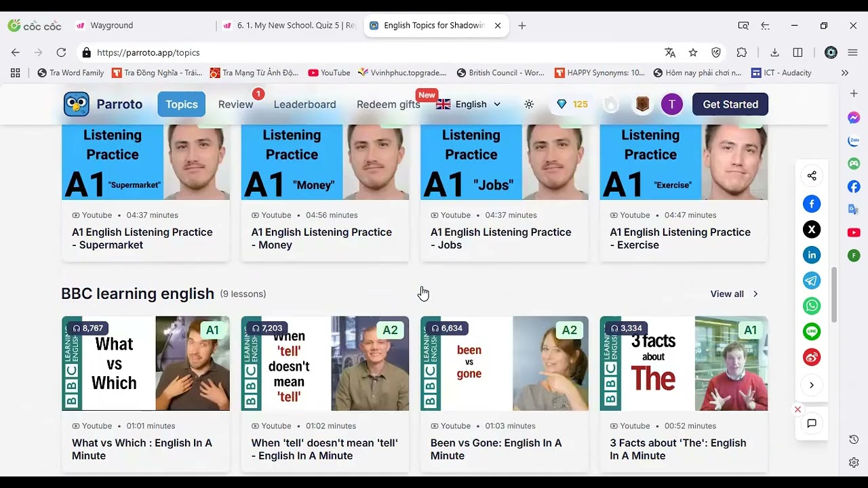Share via WhatsApp in floating panel
This screenshot has height=488, width=868.
tap(812, 306)
